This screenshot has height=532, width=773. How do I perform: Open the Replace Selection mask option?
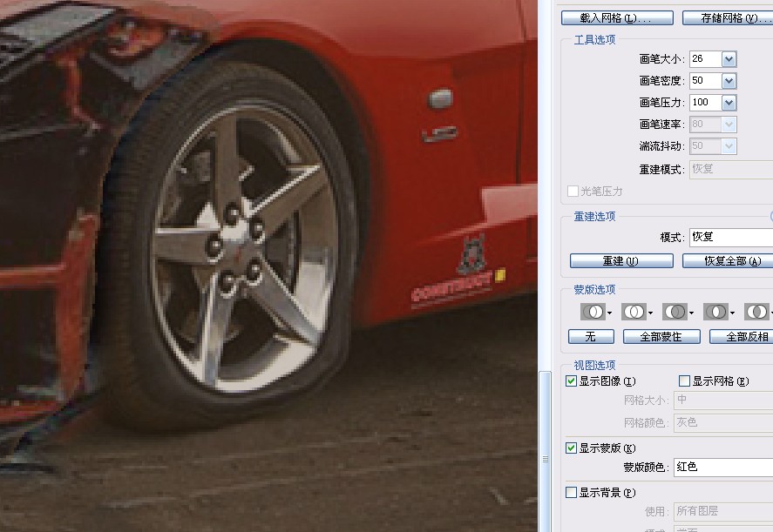[x=596, y=312]
